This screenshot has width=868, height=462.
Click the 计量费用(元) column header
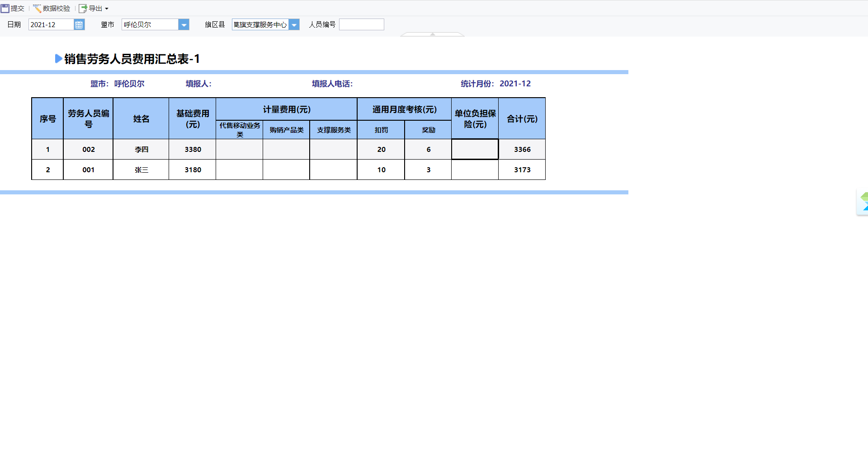[x=287, y=109]
